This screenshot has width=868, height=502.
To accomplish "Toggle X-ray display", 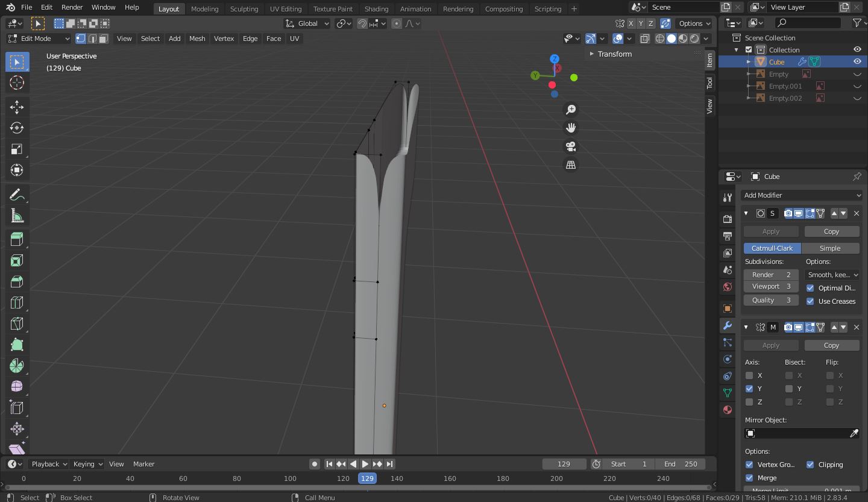I will click(x=644, y=39).
